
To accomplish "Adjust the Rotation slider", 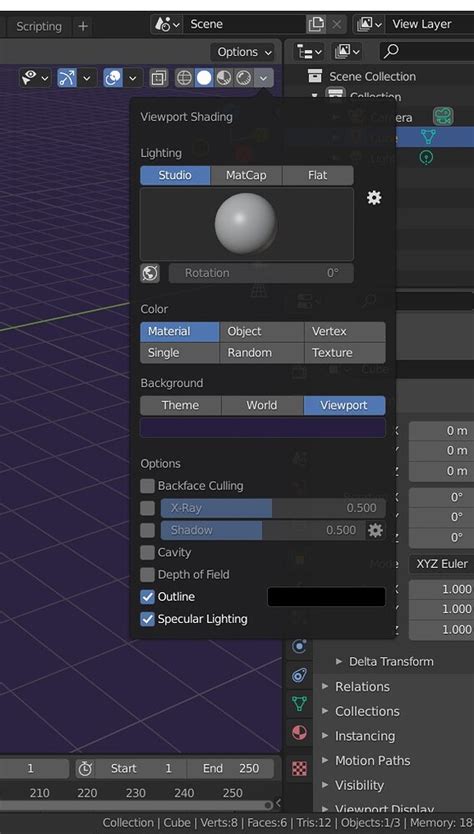I will [x=261, y=273].
